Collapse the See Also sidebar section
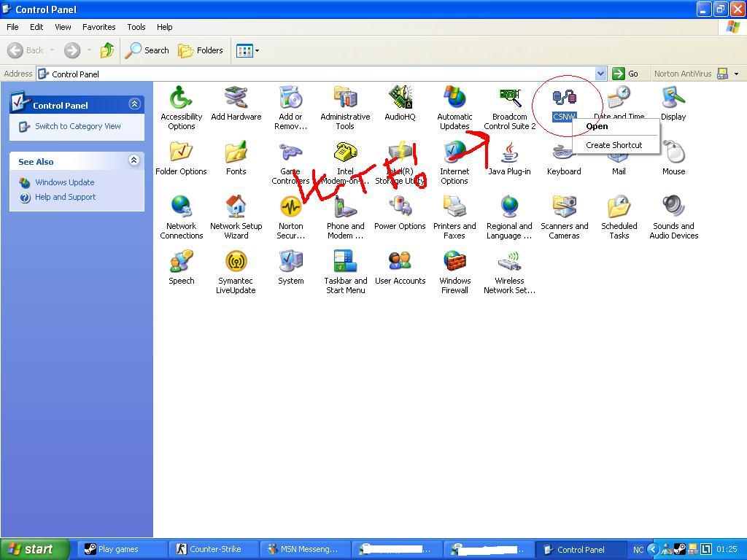 (x=134, y=160)
